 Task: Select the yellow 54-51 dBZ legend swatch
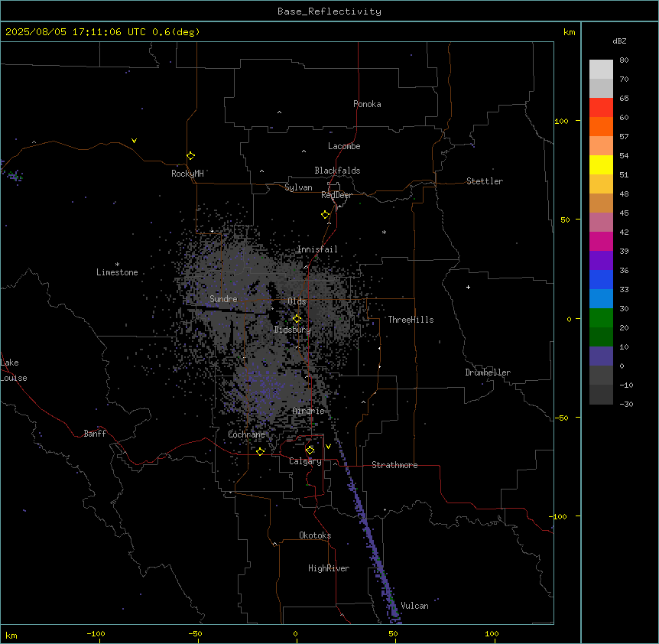click(x=601, y=164)
